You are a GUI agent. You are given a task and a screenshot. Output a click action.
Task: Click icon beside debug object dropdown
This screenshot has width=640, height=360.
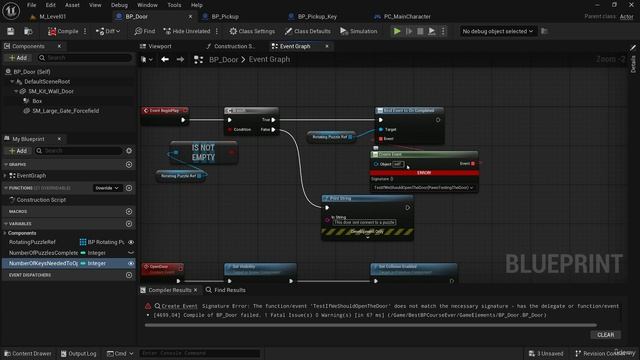[544, 31]
